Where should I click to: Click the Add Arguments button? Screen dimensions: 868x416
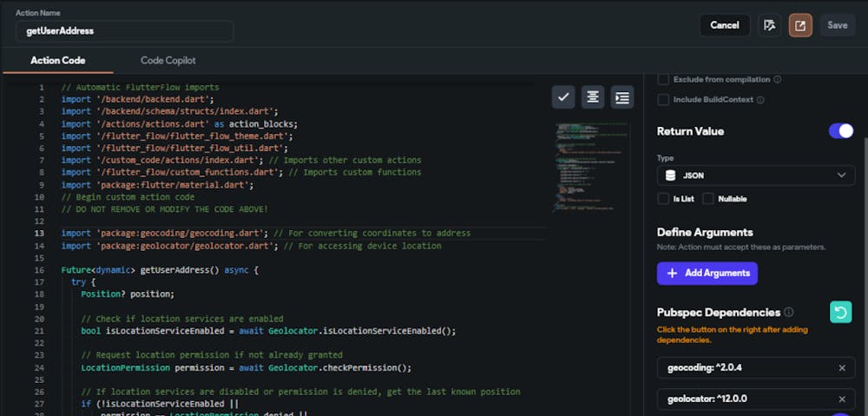pyautogui.click(x=707, y=273)
